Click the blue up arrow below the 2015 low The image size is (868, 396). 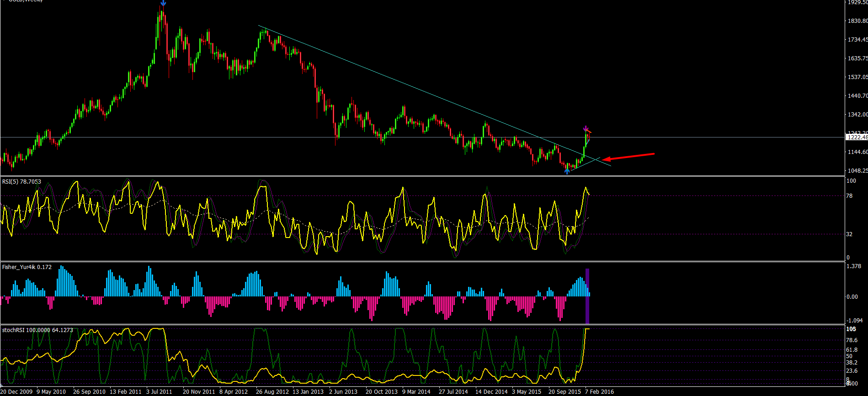tap(567, 171)
